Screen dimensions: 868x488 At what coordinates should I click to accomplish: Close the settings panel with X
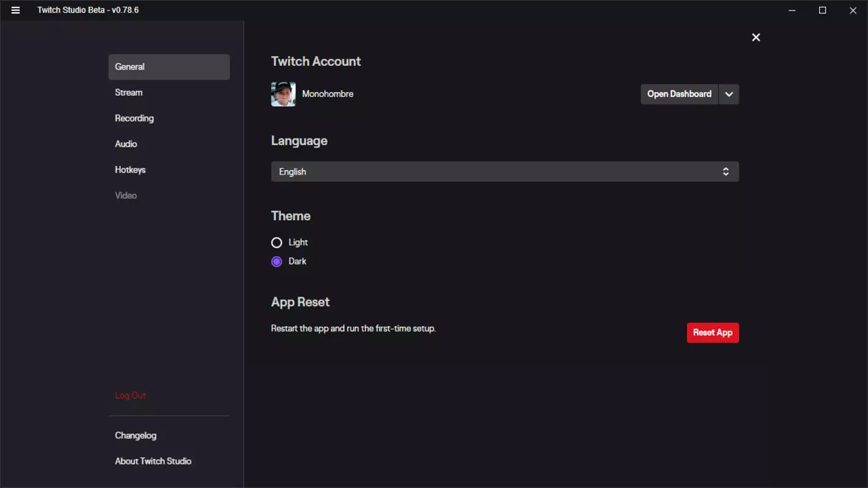[756, 37]
